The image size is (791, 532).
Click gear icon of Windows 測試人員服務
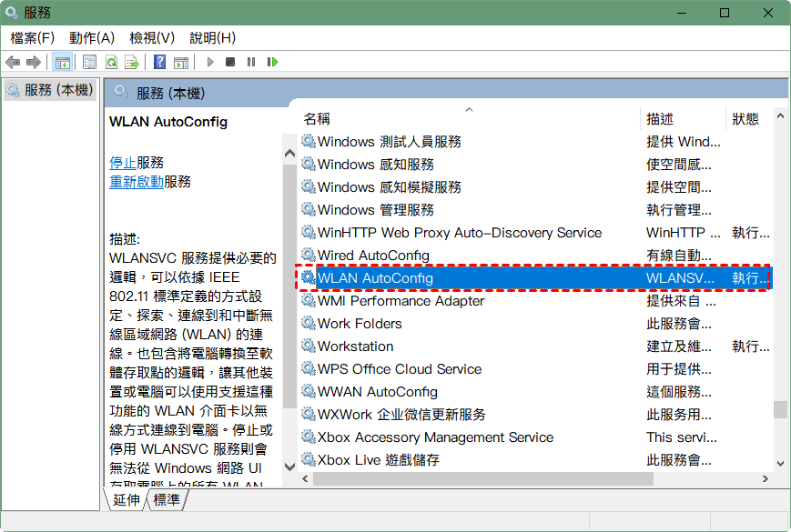309,141
